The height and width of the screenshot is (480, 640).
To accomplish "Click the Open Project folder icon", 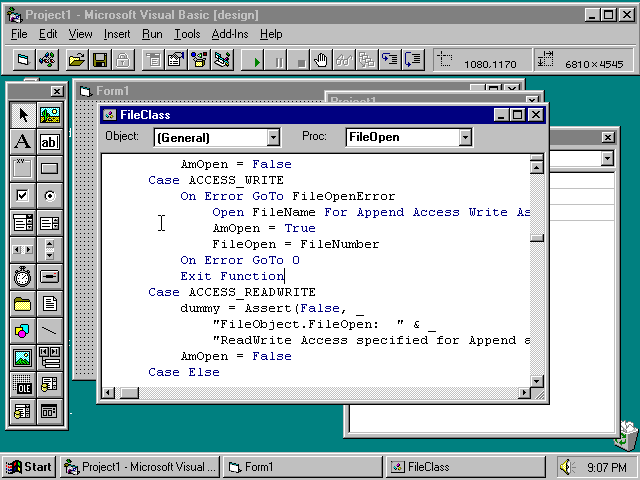I will (76, 61).
